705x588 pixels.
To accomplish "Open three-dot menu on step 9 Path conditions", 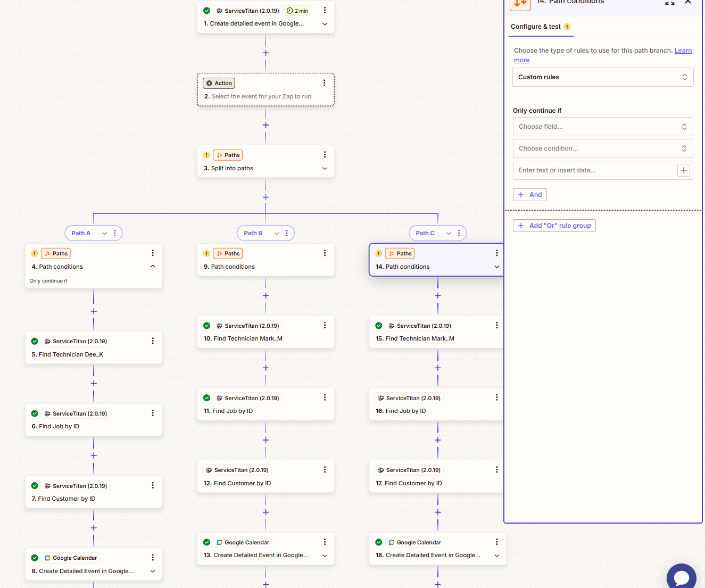I will (x=325, y=253).
